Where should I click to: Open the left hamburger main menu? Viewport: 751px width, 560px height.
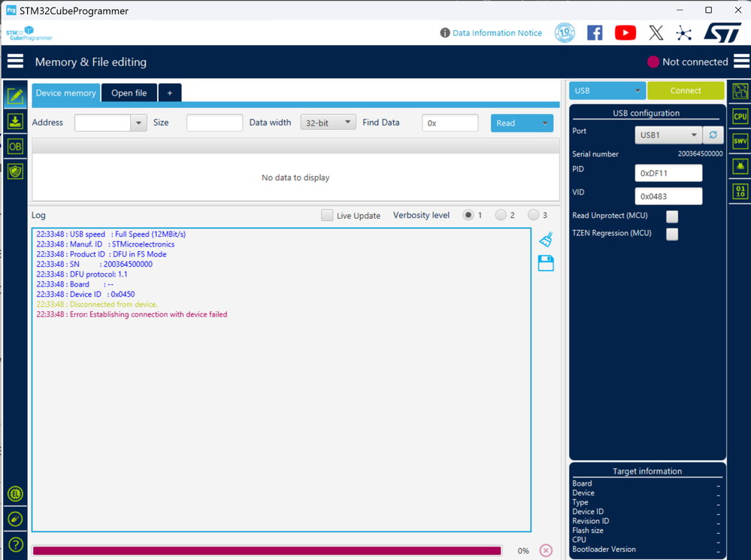click(x=15, y=62)
